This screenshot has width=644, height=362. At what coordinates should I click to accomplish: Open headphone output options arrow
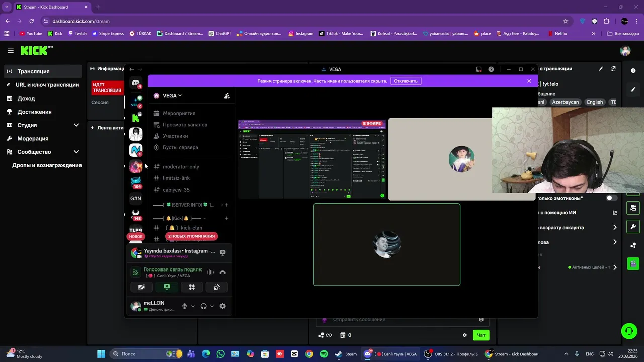[x=212, y=306]
